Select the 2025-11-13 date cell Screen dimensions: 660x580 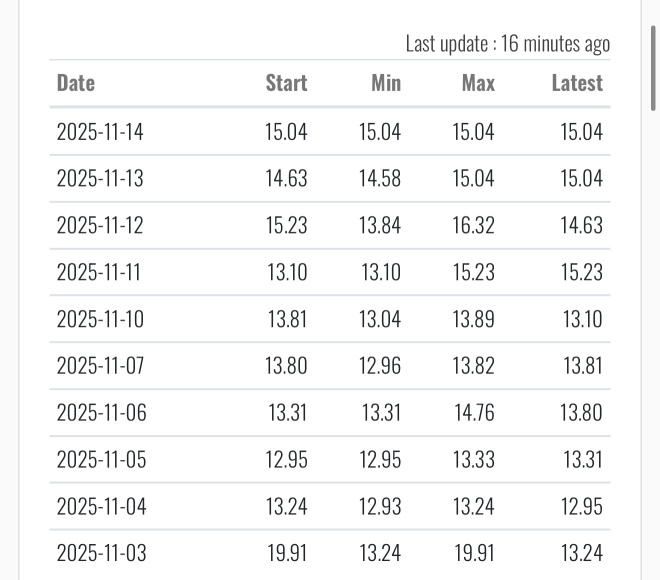(100, 178)
